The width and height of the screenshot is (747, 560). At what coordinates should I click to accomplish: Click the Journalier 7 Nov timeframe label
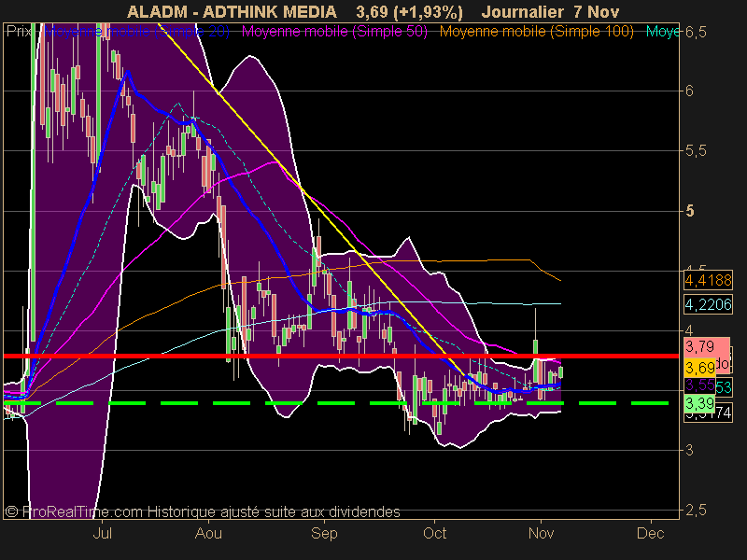[550, 12]
